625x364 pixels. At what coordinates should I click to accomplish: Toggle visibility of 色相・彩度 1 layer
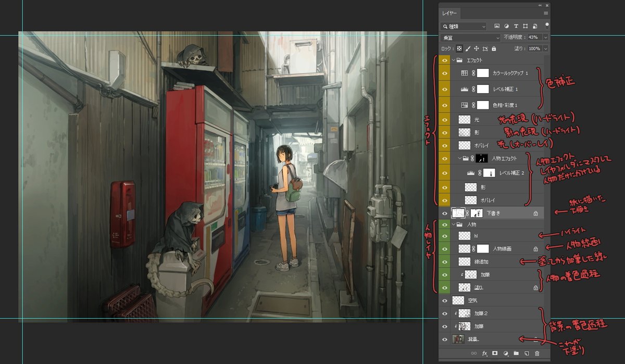coord(445,105)
